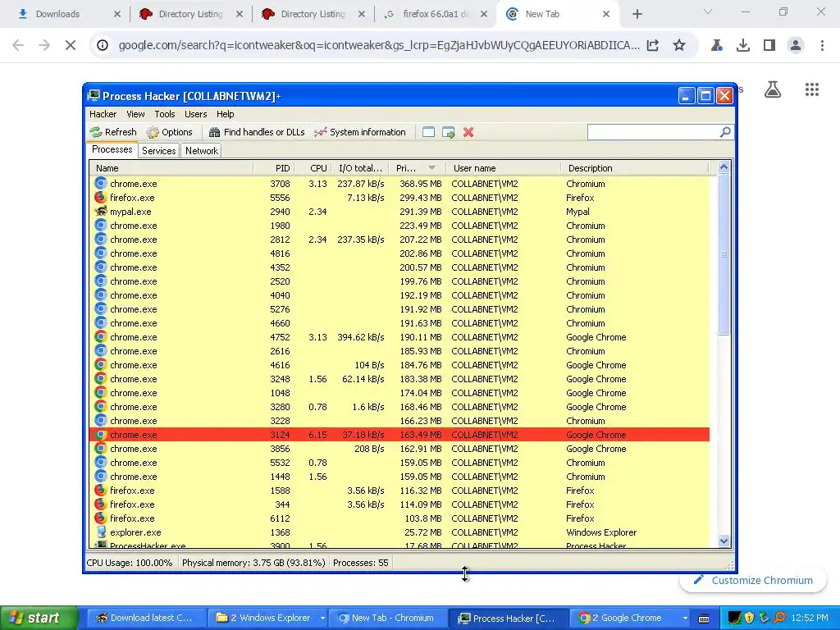Sort by the I/O total column header
This screenshot has width=840, height=630.
point(361,168)
